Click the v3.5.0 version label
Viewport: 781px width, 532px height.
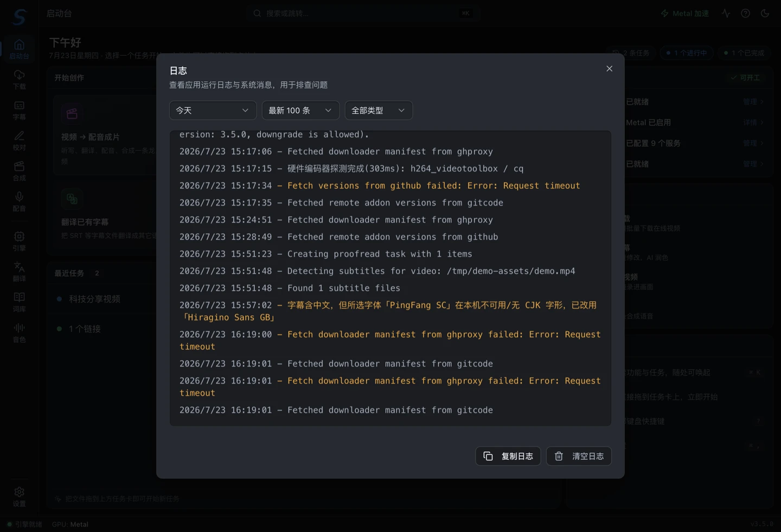click(762, 524)
